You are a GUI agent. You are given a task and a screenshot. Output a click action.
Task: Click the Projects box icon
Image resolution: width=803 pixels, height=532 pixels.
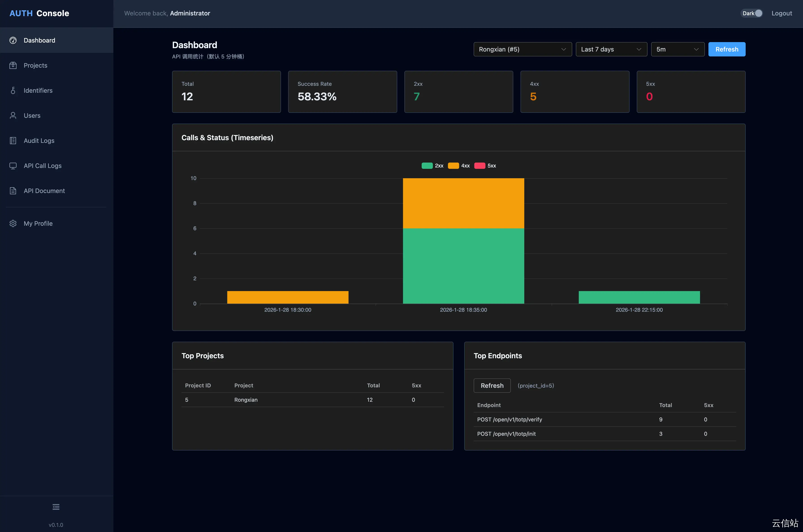click(13, 65)
